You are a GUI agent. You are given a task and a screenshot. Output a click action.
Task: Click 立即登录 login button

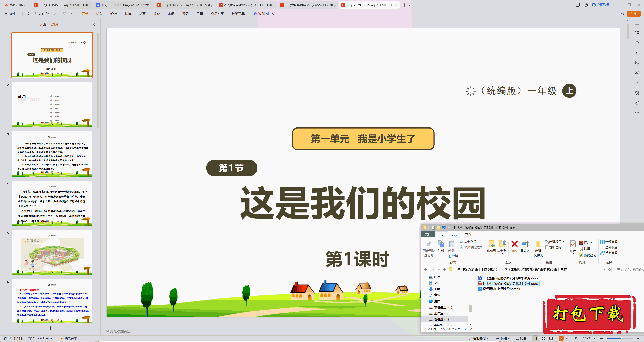click(601, 5)
